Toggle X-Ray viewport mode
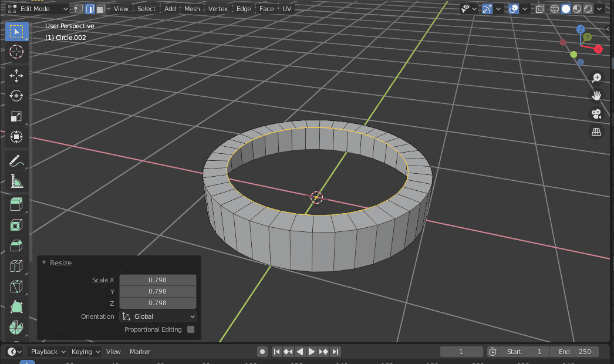Viewport: 614px width, 364px height. pyautogui.click(x=539, y=8)
